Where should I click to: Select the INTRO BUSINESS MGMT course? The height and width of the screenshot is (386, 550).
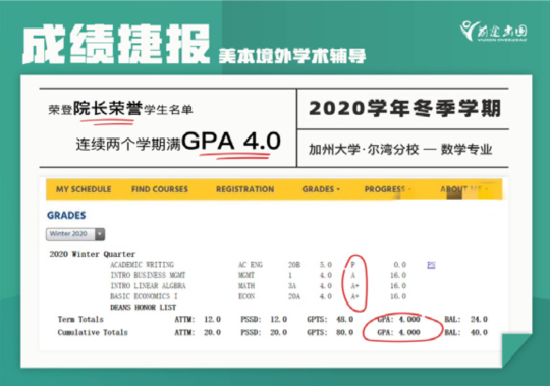tap(148, 275)
